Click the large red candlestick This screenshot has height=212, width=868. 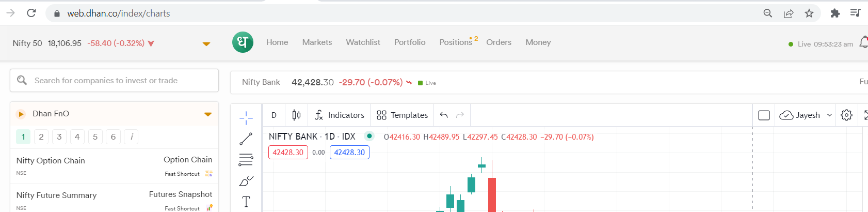click(x=492, y=194)
